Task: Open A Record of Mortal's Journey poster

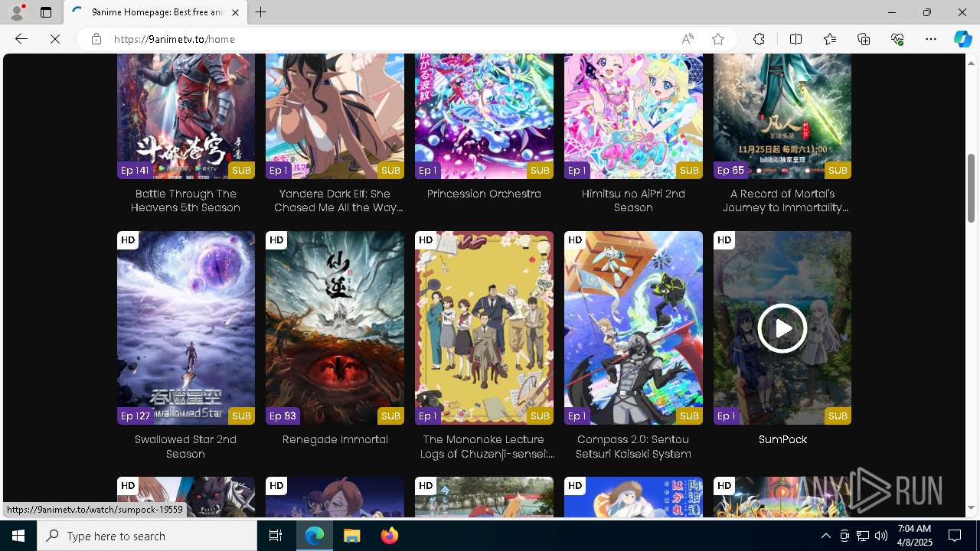Action: click(x=782, y=116)
